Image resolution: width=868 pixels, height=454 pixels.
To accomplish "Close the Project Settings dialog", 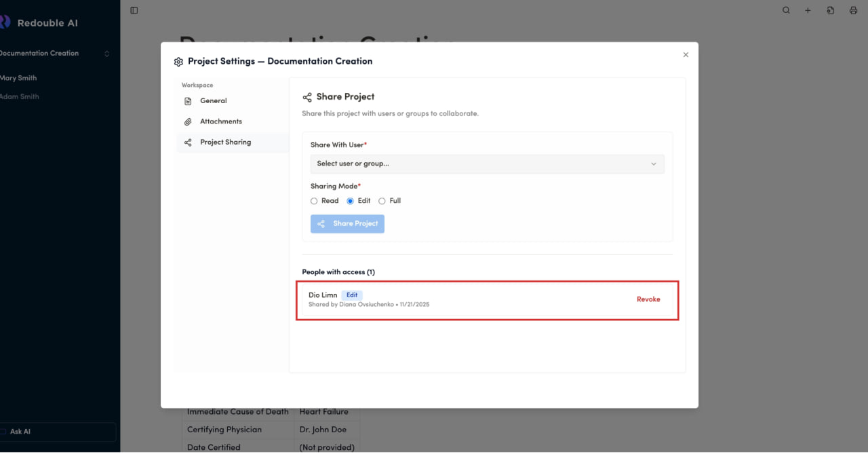I will click(x=686, y=55).
